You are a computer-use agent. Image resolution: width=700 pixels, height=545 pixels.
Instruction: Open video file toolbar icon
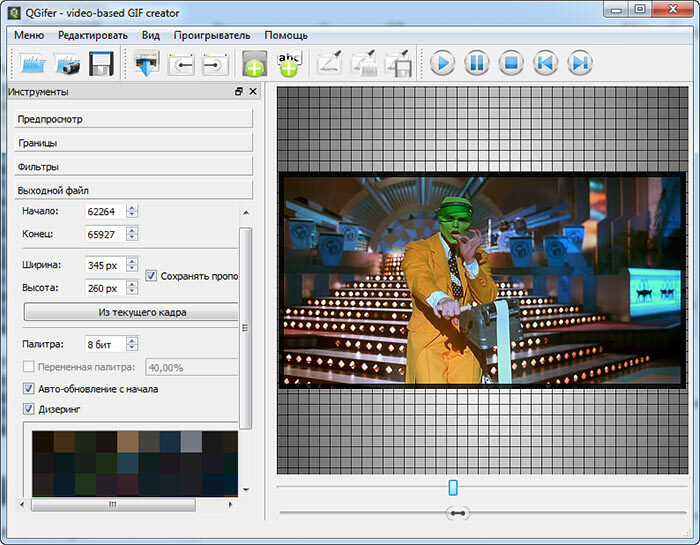point(32,63)
